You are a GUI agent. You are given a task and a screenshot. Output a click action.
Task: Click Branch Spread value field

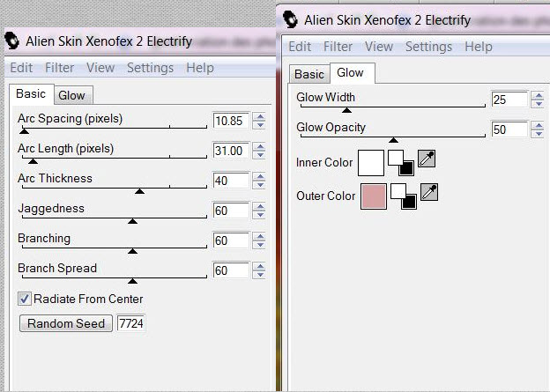coord(231,270)
